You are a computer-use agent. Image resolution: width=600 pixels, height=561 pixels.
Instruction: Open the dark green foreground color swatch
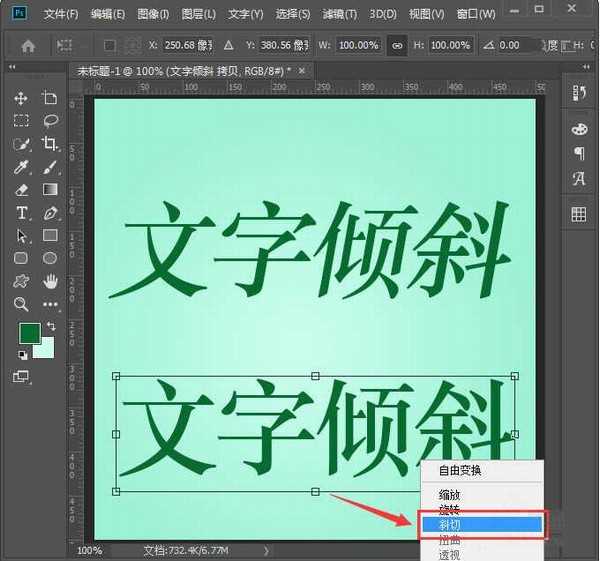click(x=28, y=334)
